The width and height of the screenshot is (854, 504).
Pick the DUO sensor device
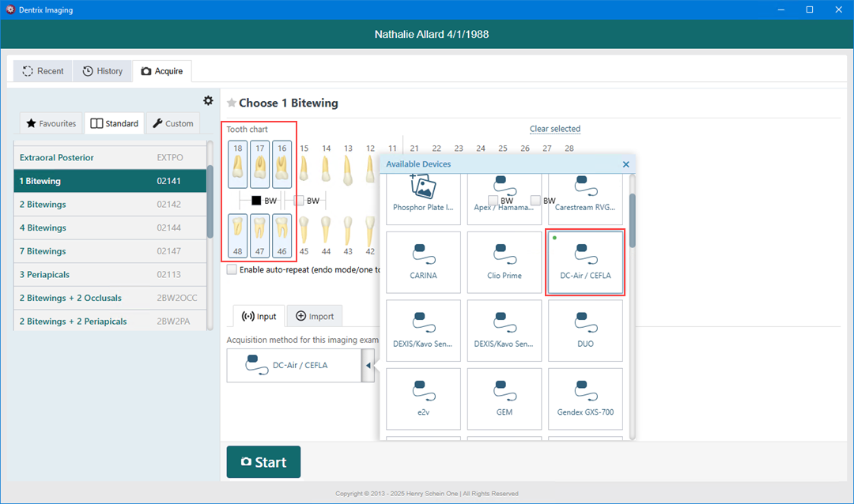click(x=585, y=330)
